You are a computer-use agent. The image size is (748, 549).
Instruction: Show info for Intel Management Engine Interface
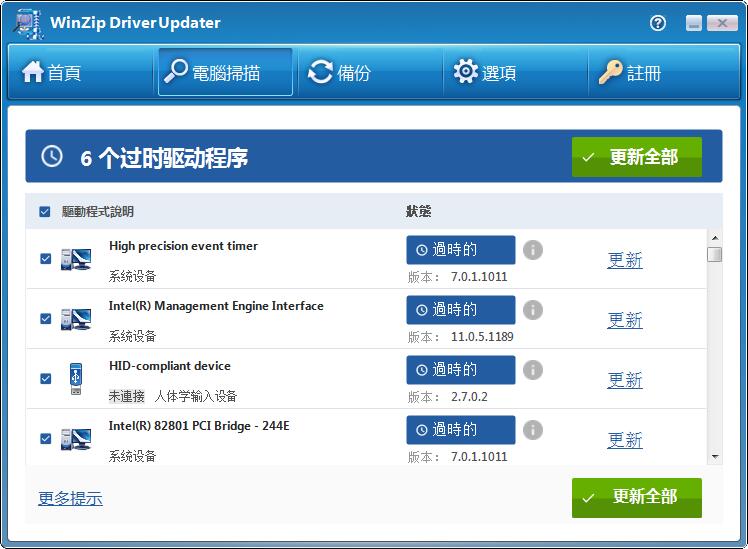(x=533, y=310)
